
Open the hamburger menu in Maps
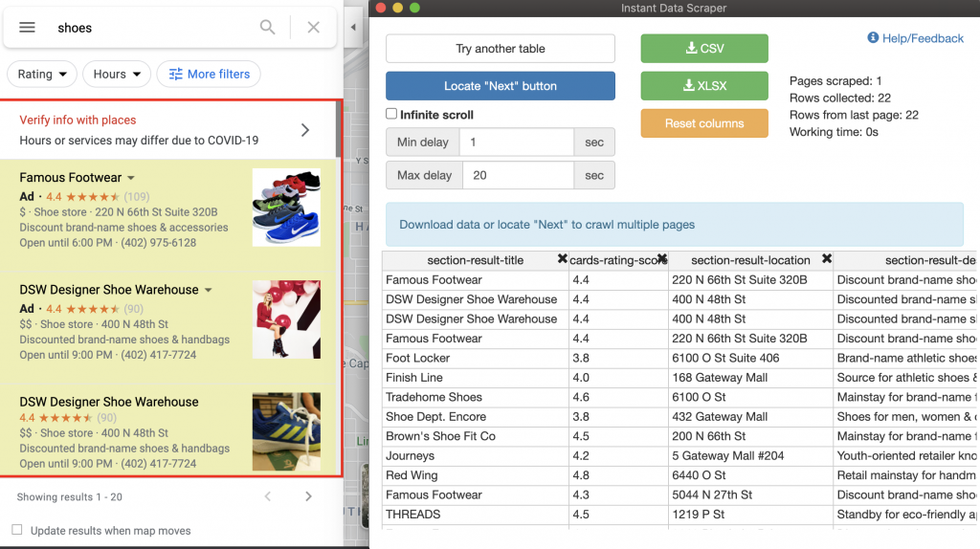click(27, 28)
